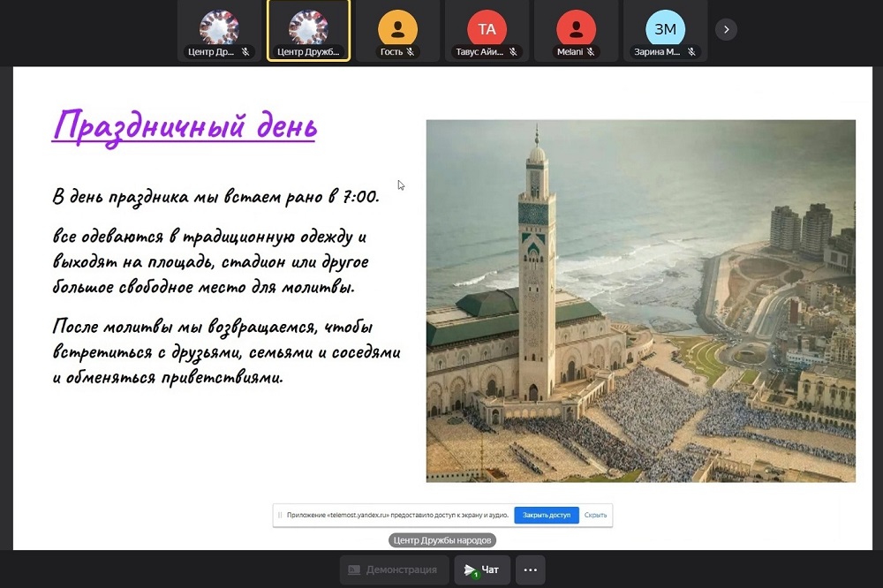Image resolution: width=883 pixels, height=588 pixels.
Task: Click the muted microphone icon next to Melani
Action: (x=590, y=52)
